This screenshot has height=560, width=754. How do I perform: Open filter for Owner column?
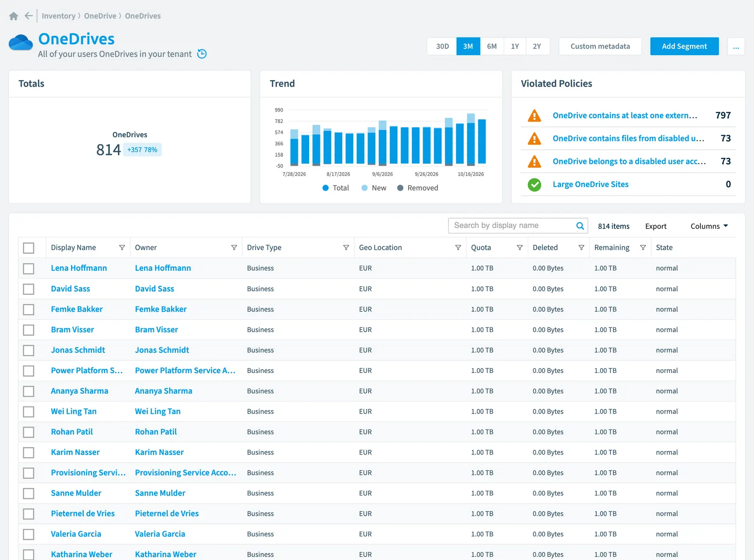click(234, 248)
